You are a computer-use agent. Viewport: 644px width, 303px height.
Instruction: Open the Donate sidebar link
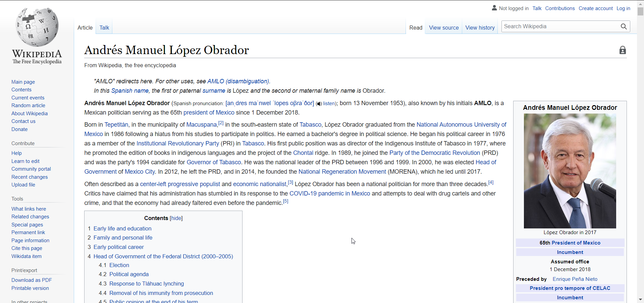pyautogui.click(x=19, y=129)
